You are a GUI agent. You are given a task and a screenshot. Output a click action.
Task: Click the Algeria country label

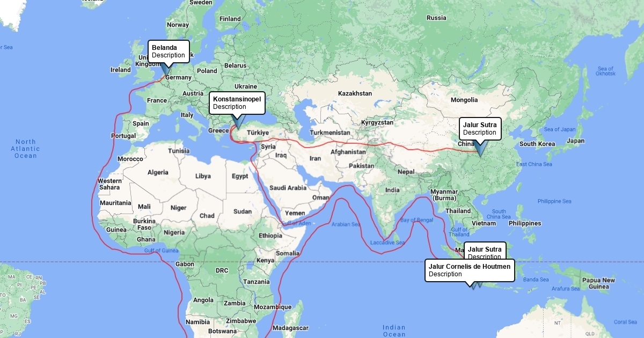pyautogui.click(x=158, y=172)
